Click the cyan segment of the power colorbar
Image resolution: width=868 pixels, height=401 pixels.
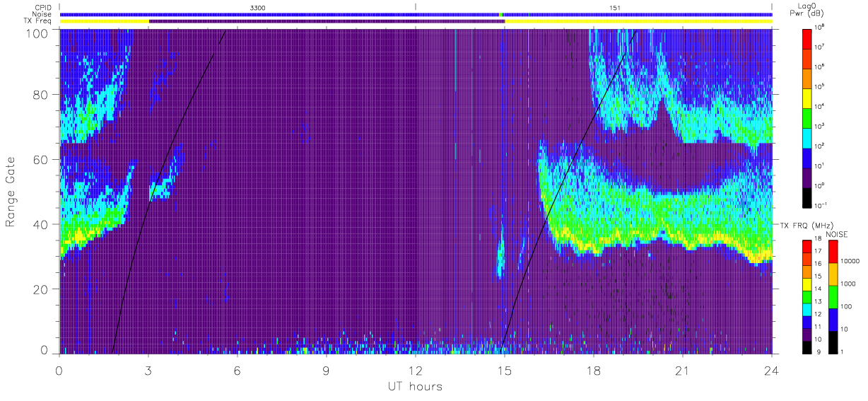[808, 136]
